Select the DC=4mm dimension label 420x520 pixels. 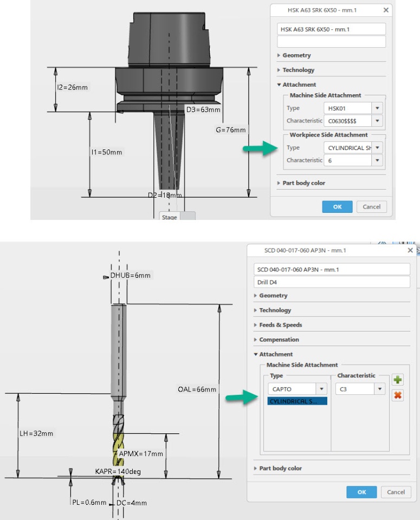(132, 503)
